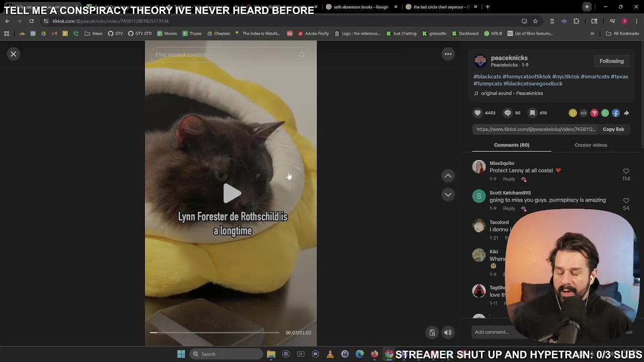Viewport: 644px width, 362px height.
Task: Click the yellow repost icon
Action: point(573,113)
